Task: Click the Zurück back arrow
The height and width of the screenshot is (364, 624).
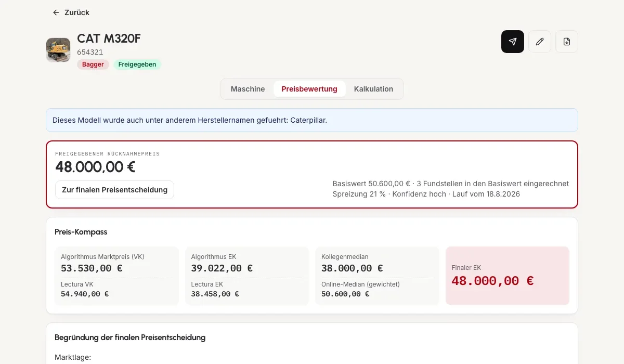Action: 56,12
